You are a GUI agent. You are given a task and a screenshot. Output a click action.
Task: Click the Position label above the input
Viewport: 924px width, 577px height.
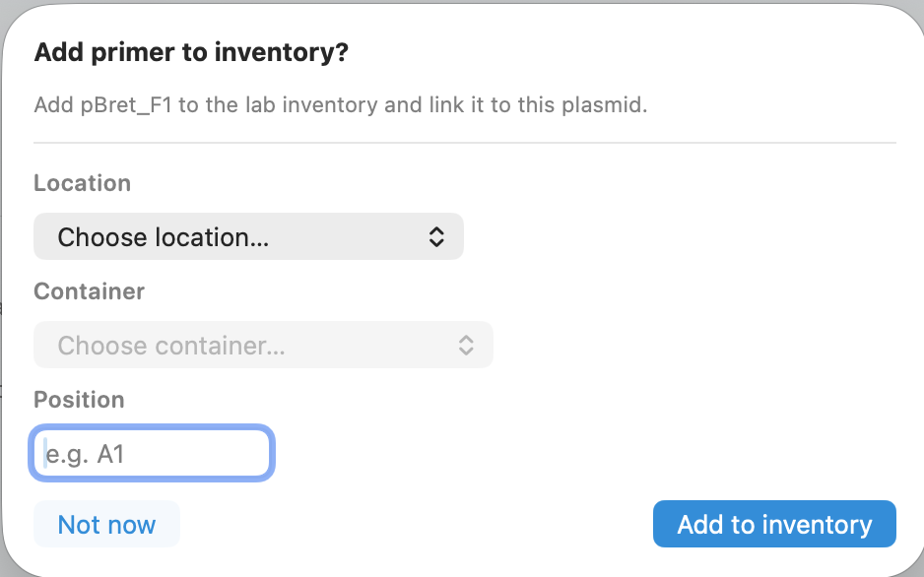pyautogui.click(x=79, y=400)
